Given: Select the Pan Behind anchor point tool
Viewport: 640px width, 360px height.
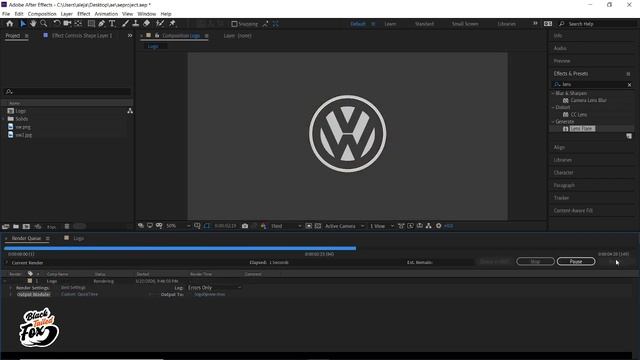Looking at the screenshot, I should [78, 24].
